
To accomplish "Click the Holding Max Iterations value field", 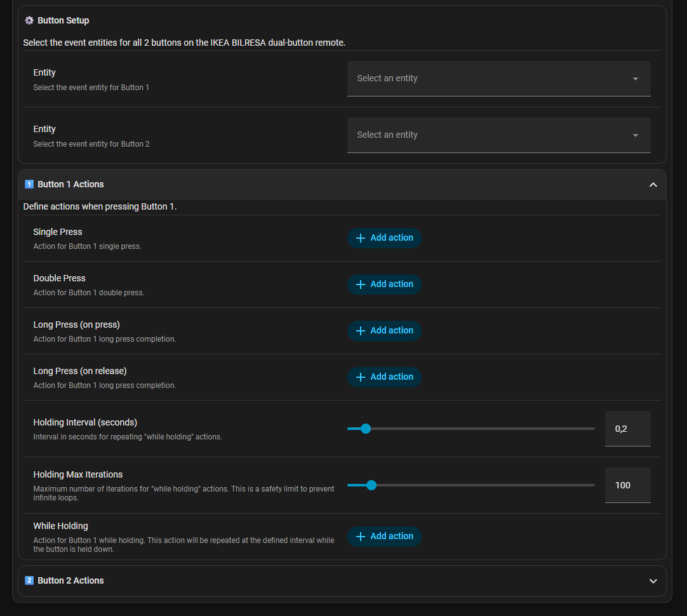I will [x=627, y=485].
